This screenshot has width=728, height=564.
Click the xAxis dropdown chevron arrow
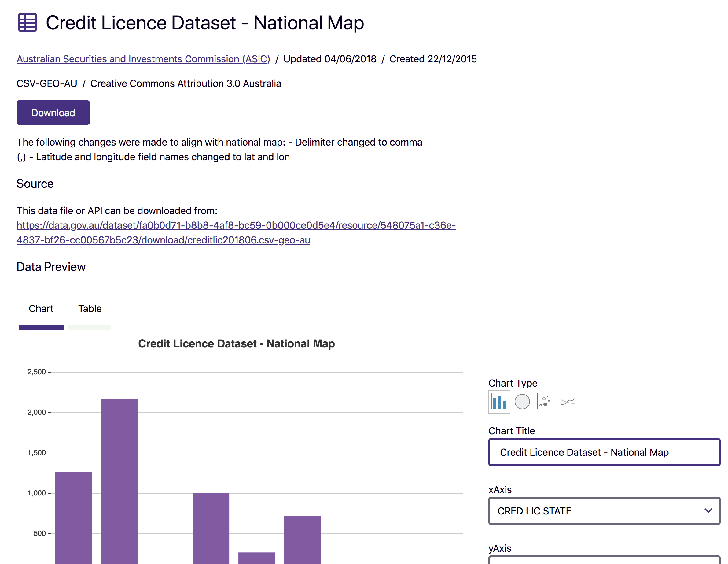click(708, 511)
